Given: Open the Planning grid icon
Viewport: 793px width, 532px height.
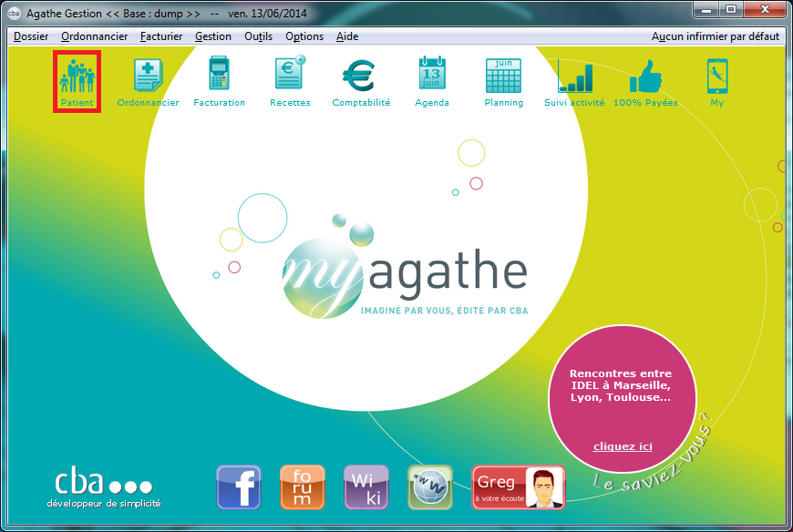Looking at the screenshot, I should tap(503, 76).
